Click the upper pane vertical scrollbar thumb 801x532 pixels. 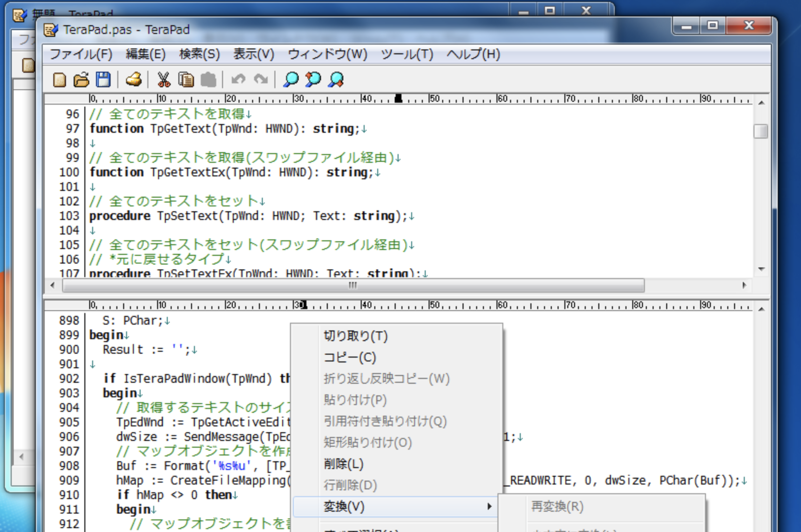point(761,131)
